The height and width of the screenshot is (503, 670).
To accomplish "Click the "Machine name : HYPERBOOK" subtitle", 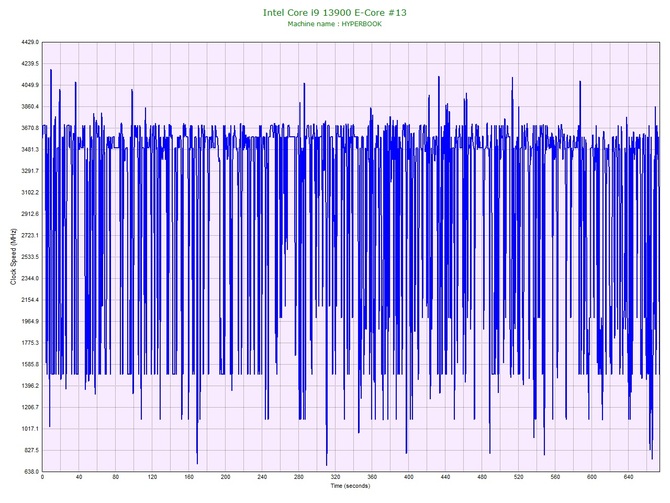I will (x=335, y=24).
